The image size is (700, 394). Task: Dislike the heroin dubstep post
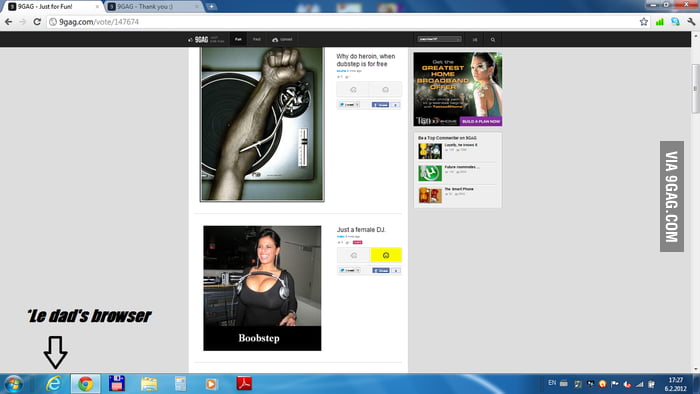tap(385, 90)
